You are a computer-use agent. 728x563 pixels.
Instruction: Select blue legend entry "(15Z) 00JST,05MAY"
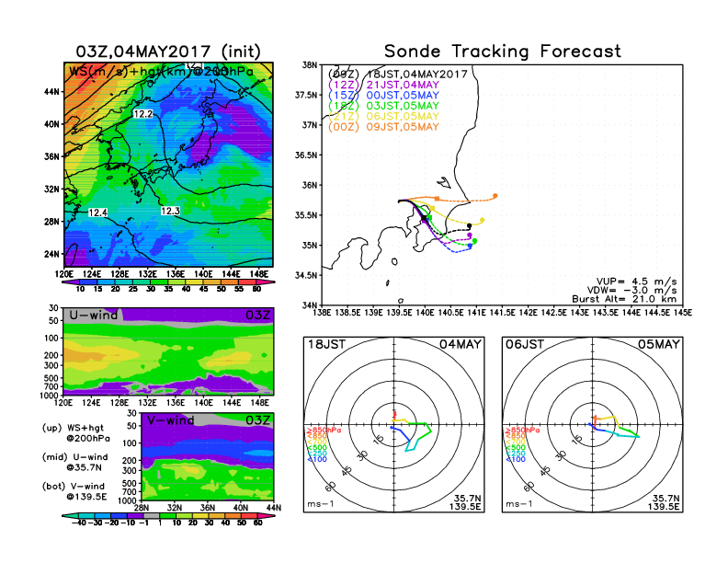[383, 96]
